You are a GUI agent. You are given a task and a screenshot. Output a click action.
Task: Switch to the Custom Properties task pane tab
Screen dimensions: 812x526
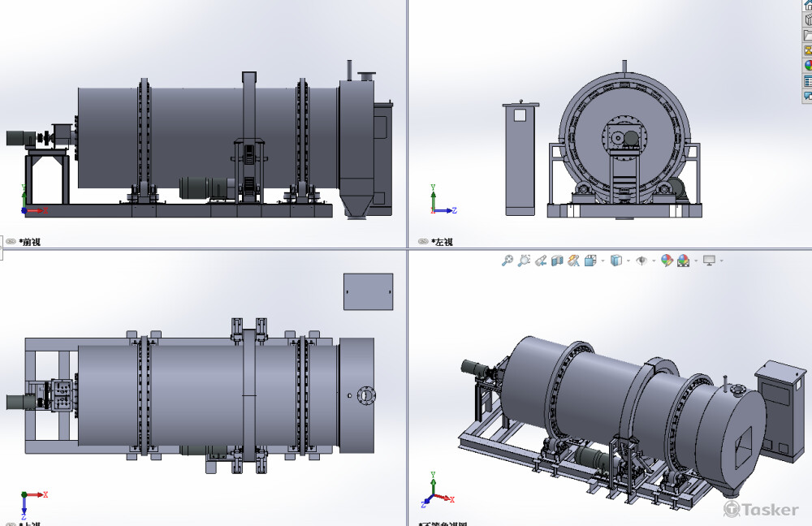(x=807, y=81)
